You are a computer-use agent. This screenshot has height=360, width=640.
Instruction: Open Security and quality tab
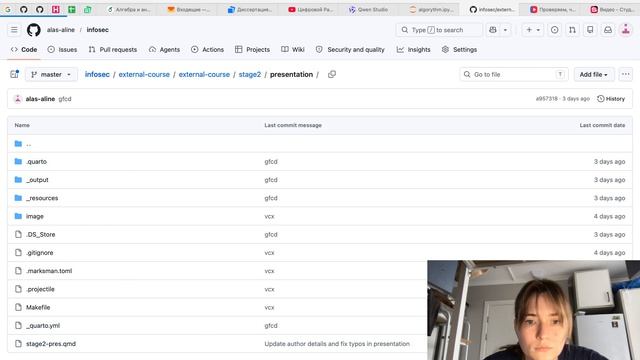(350, 49)
